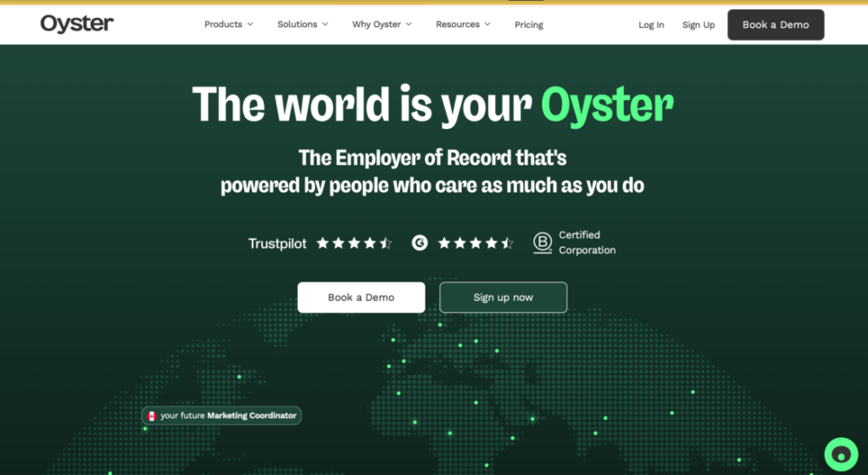Click the Trustpilot star rating
The width and height of the screenshot is (868, 475).
coord(354,243)
